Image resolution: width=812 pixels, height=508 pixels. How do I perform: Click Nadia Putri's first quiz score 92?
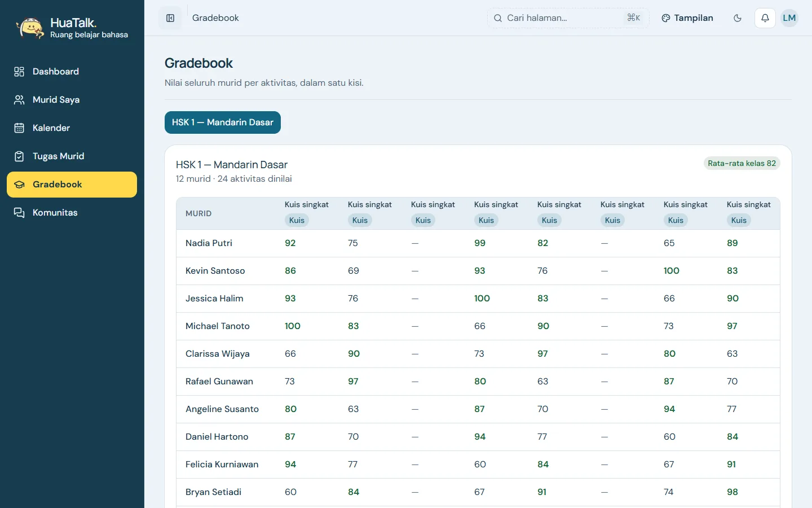[x=290, y=243]
